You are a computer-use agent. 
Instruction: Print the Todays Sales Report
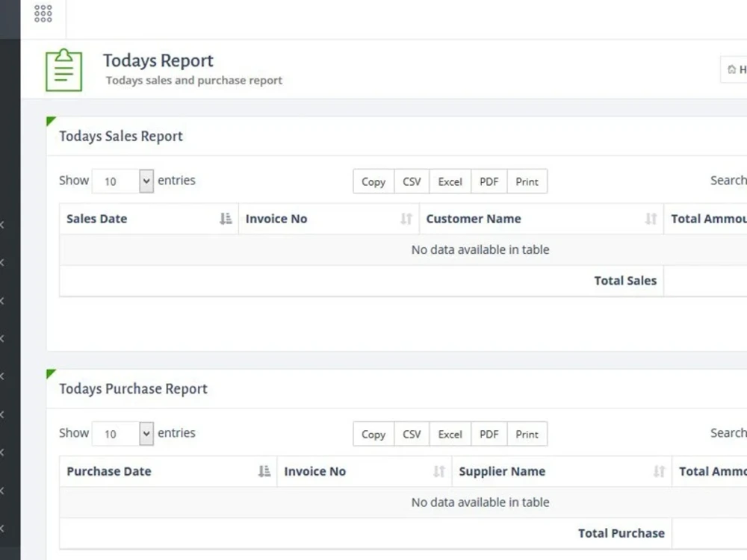tap(527, 181)
